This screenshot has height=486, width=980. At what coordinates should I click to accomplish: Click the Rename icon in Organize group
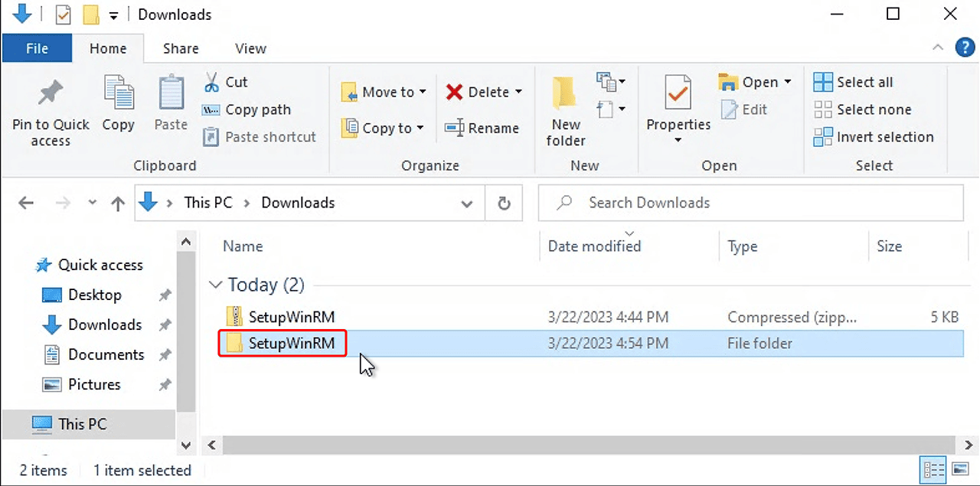coord(455,128)
